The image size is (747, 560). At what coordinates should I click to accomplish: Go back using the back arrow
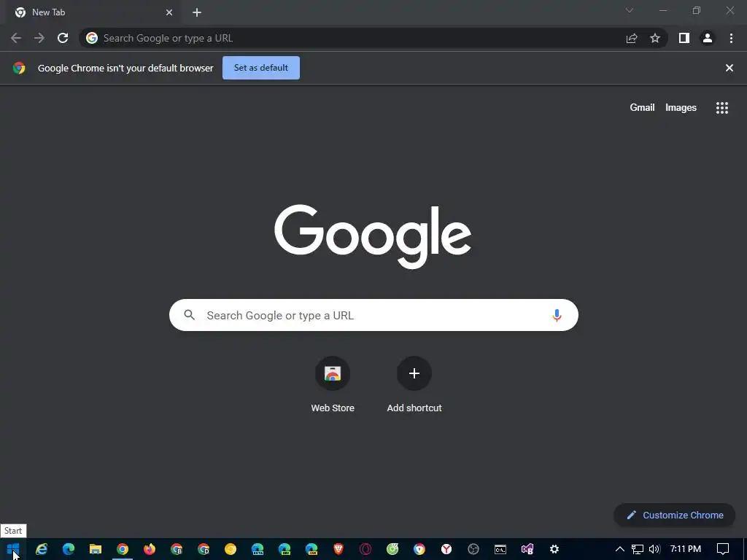point(16,38)
